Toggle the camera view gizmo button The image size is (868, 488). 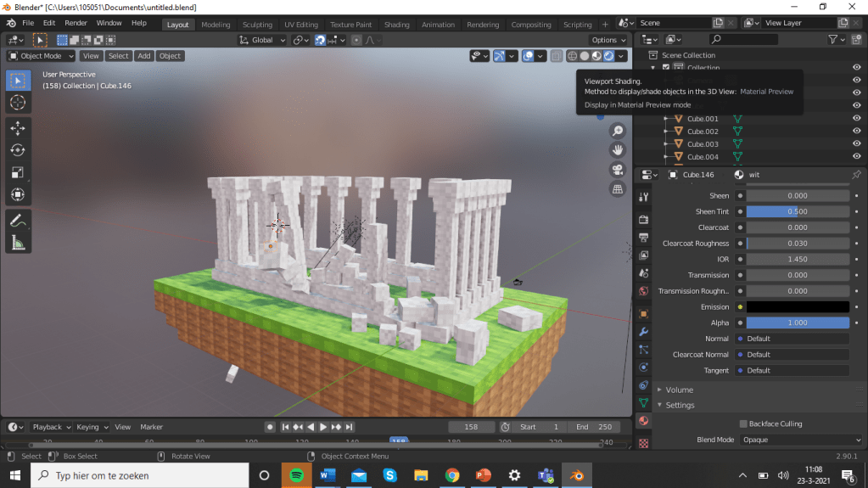coord(618,170)
